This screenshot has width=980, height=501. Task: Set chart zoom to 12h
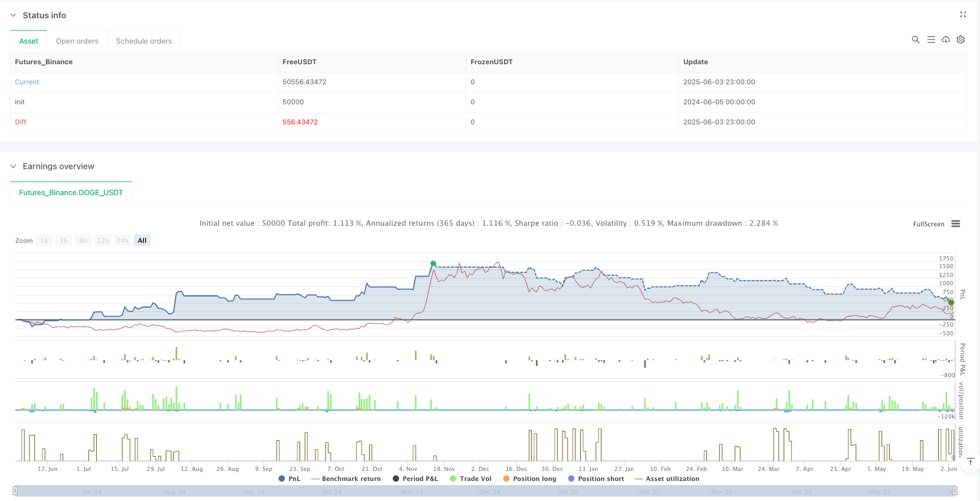(103, 240)
